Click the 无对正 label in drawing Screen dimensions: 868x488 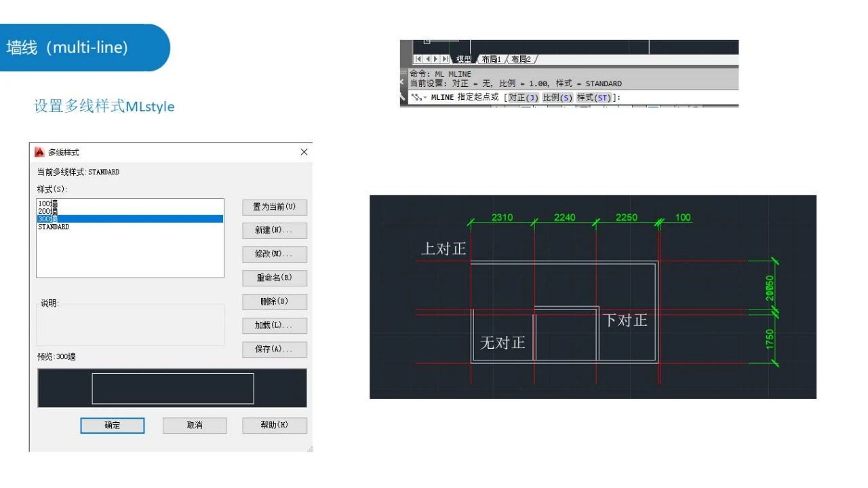(x=502, y=343)
